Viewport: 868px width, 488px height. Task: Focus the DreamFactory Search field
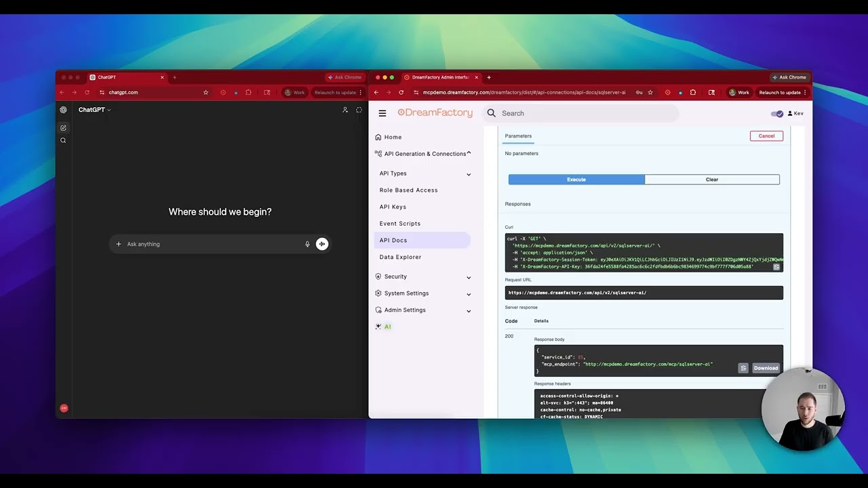pyautogui.click(x=580, y=113)
